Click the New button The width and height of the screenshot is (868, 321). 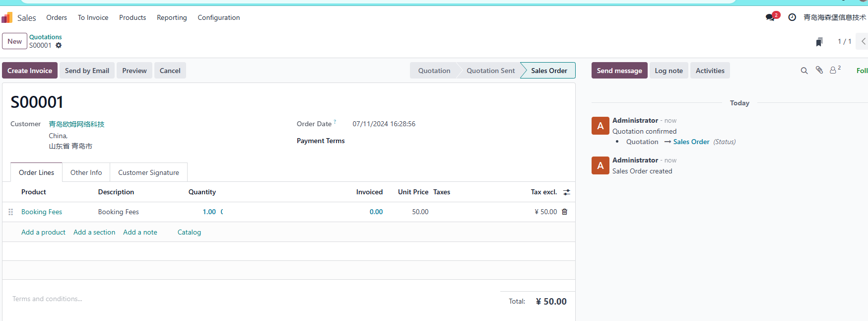coord(14,41)
